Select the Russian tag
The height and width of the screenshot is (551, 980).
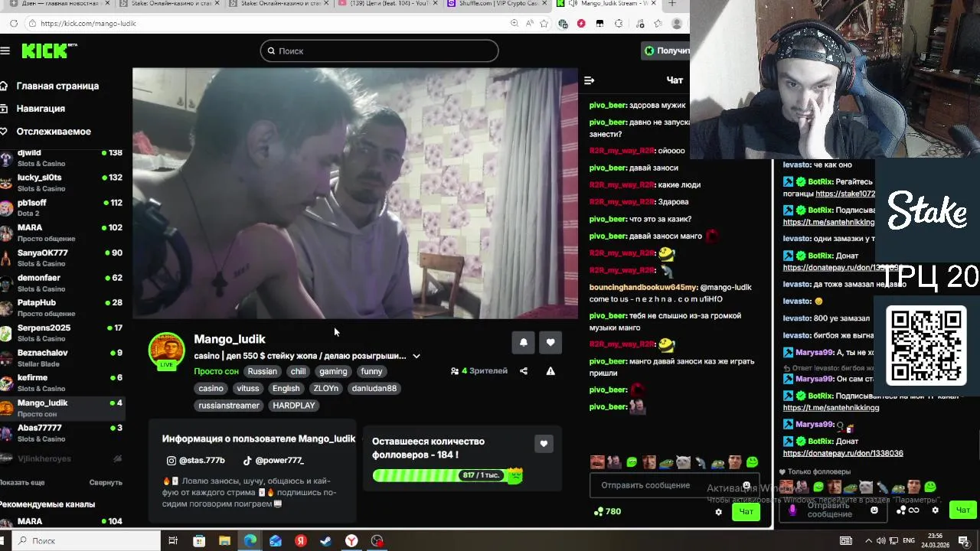click(x=262, y=371)
